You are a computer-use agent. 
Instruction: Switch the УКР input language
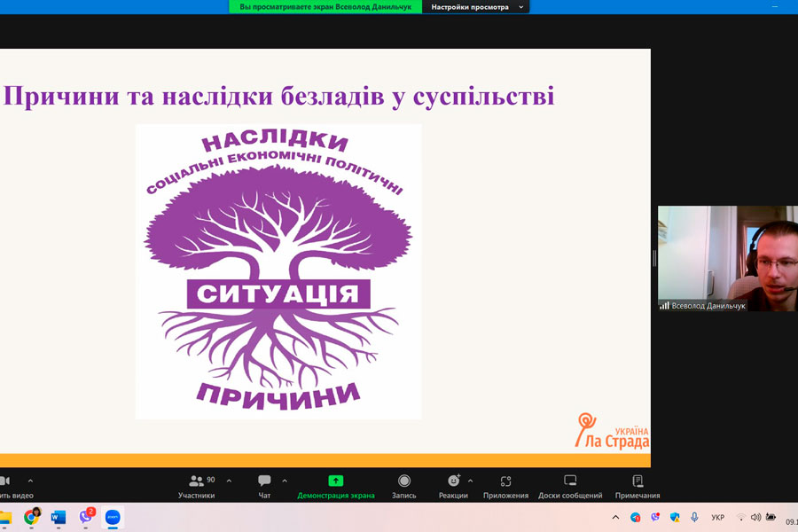point(717,518)
